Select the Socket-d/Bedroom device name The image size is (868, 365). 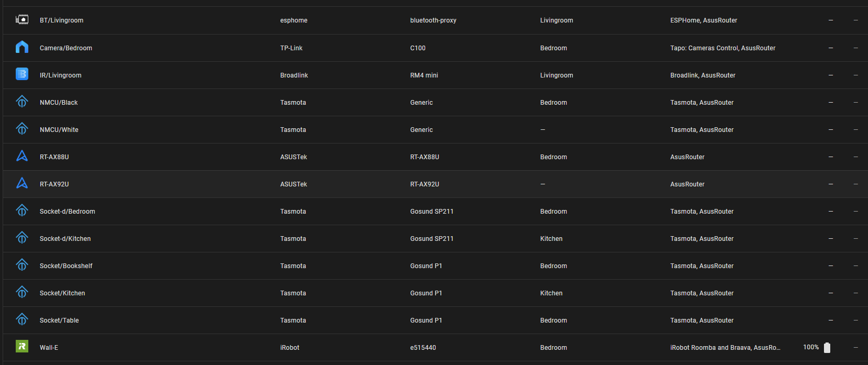[x=68, y=212]
